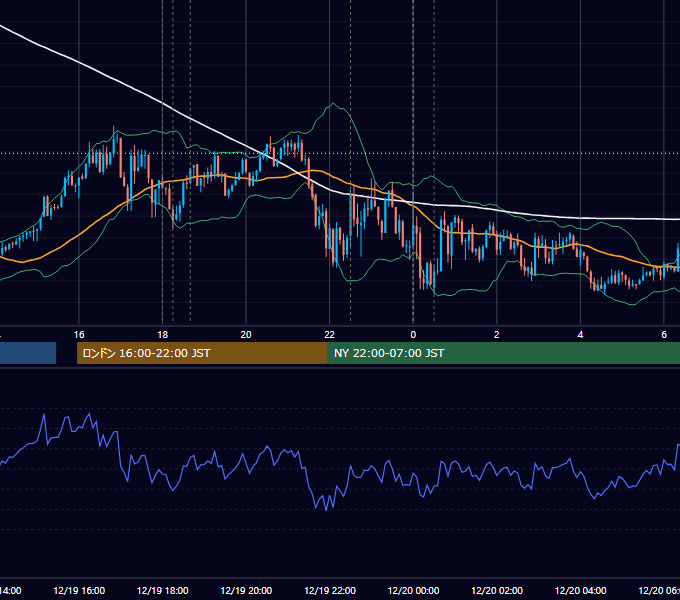Click the 12/19 18:00 time label
Viewport: 680px width, 600px height.
[x=163, y=590]
